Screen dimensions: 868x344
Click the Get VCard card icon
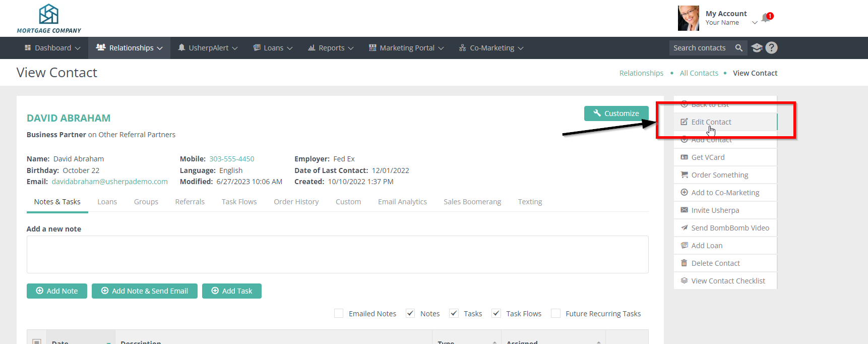click(684, 157)
